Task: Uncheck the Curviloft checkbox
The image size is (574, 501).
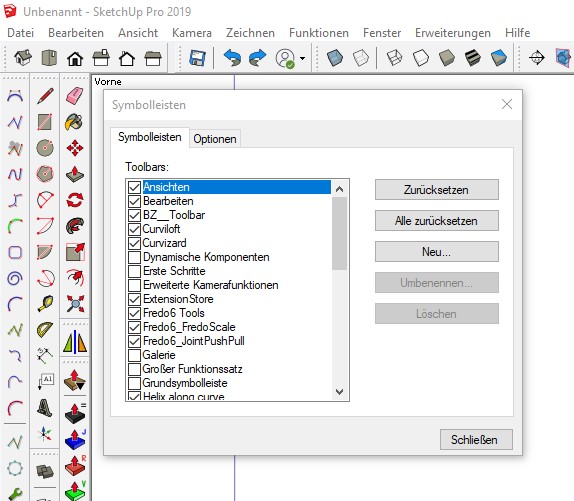Action: click(x=134, y=229)
